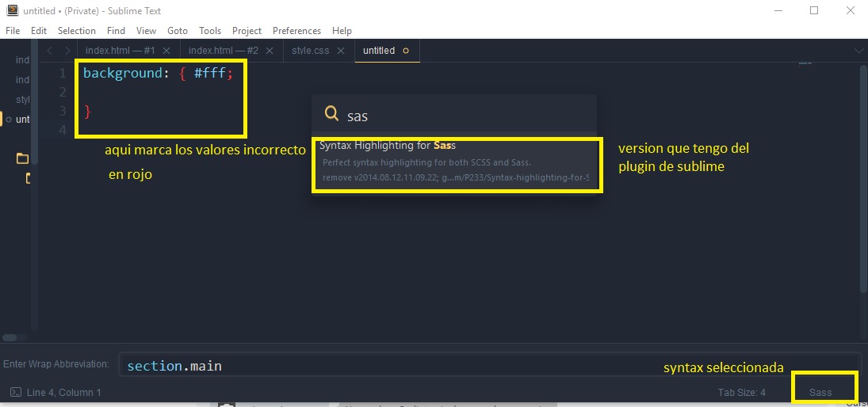Click the search icon in command palette
868x407 pixels.
click(x=331, y=113)
